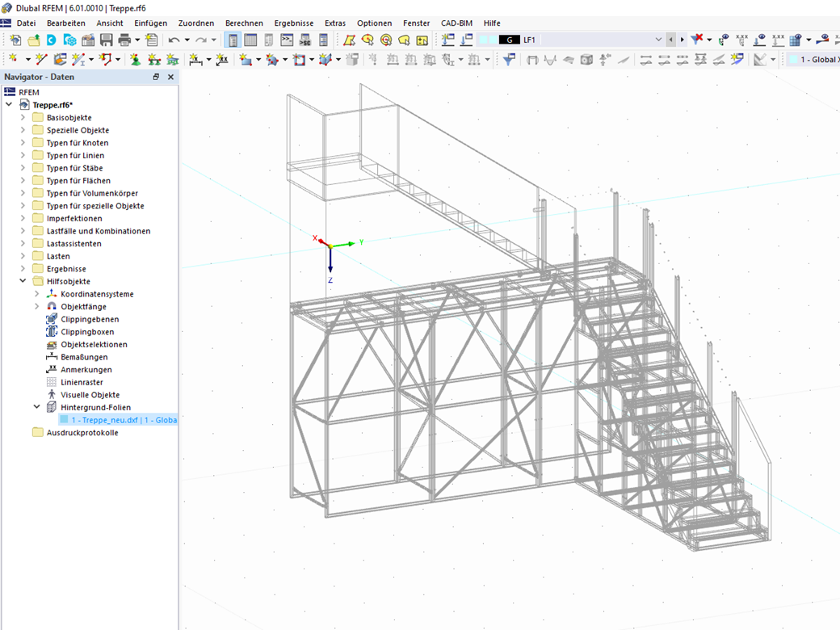This screenshot has height=630, width=840.
Task: Open the Berechnen menu
Action: pyautogui.click(x=244, y=23)
